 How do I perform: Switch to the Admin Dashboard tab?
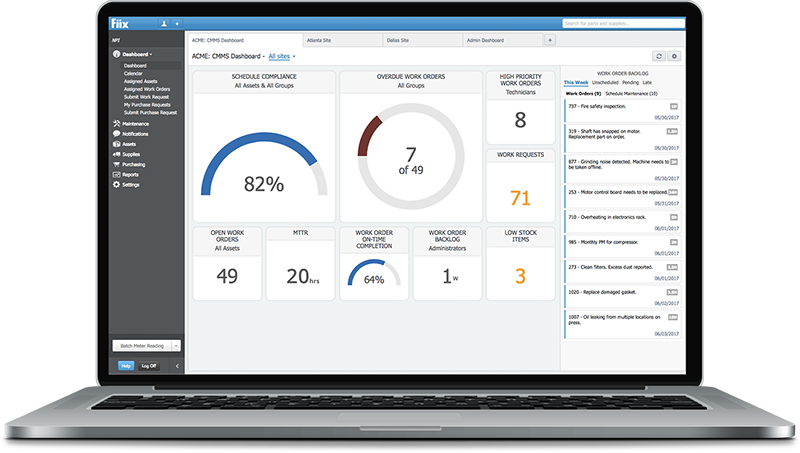click(x=487, y=40)
